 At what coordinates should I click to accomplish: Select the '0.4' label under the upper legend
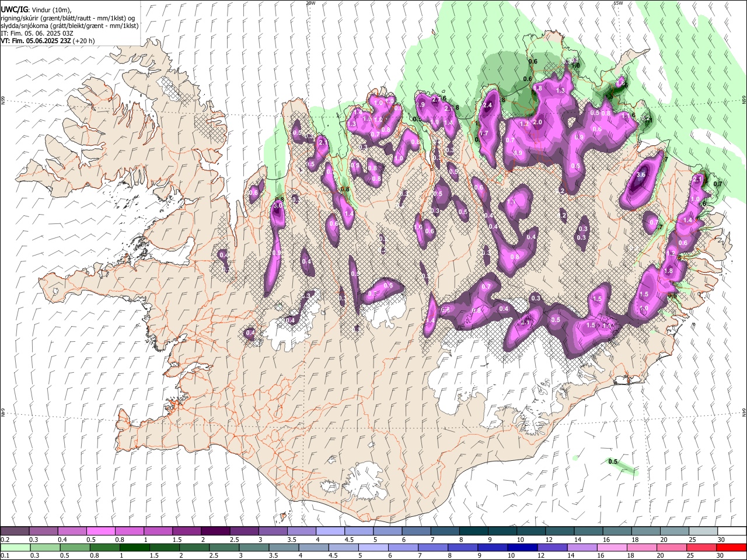click(63, 540)
